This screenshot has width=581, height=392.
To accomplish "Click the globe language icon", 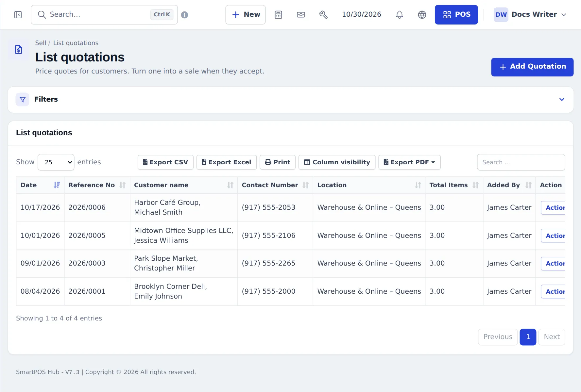I will [x=422, y=15].
